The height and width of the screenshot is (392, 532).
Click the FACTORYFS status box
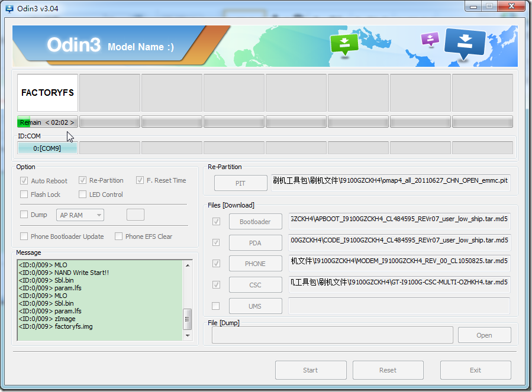[x=47, y=93]
